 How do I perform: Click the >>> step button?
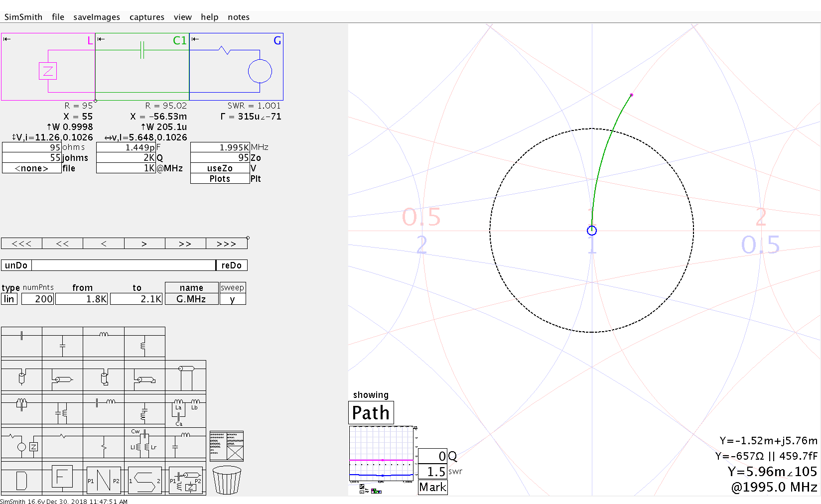tap(226, 244)
